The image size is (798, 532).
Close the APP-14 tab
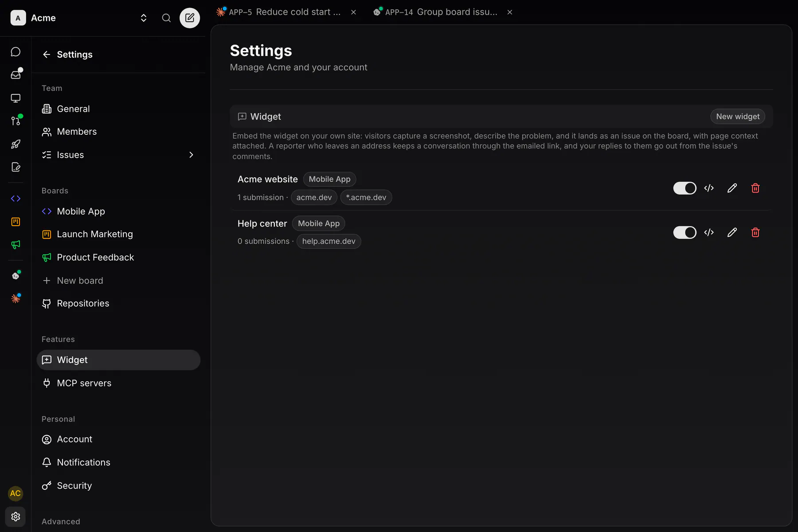pyautogui.click(x=510, y=12)
